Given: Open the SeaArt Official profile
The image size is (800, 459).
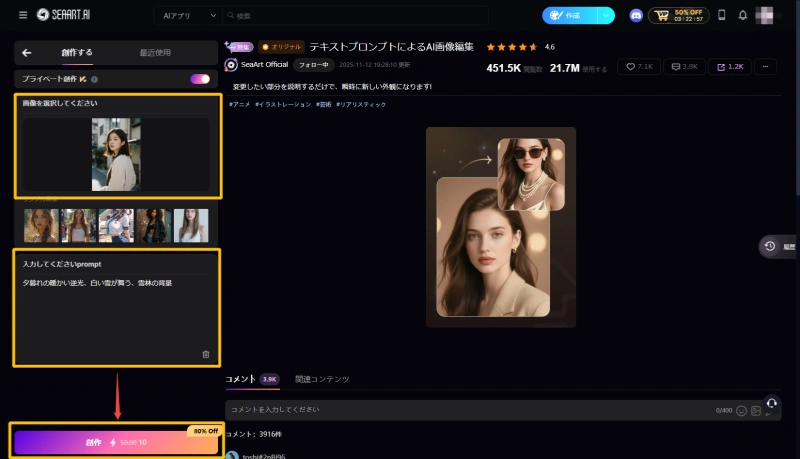Looking at the screenshot, I should [x=264, y=65].
